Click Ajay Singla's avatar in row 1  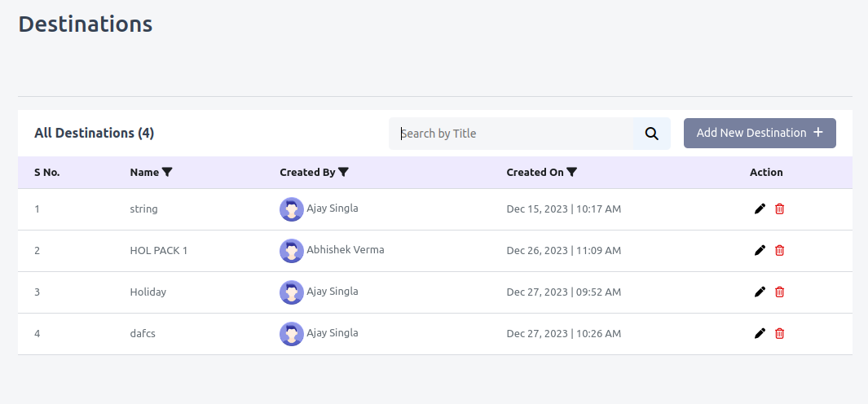[x=291, y=209]
